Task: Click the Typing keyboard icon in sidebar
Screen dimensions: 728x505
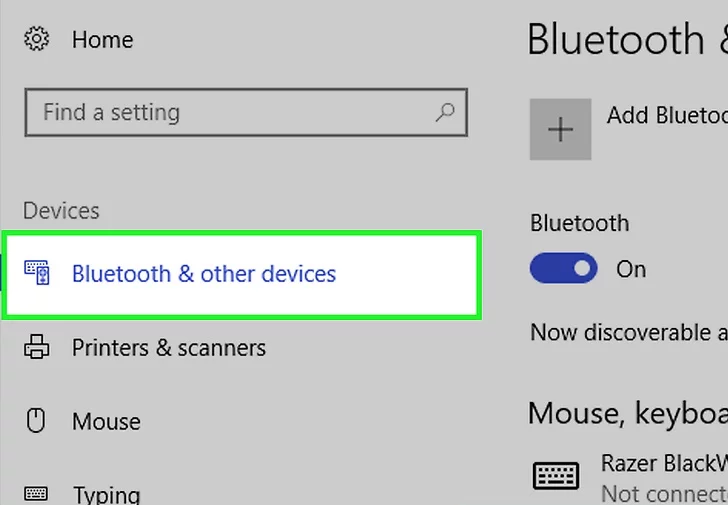Action: 37,493
